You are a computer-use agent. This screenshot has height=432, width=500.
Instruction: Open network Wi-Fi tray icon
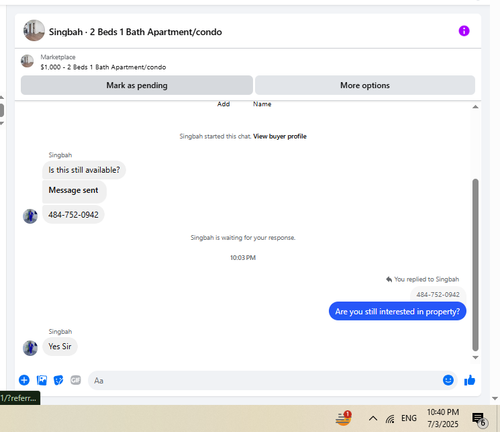(x=390, y=418)
